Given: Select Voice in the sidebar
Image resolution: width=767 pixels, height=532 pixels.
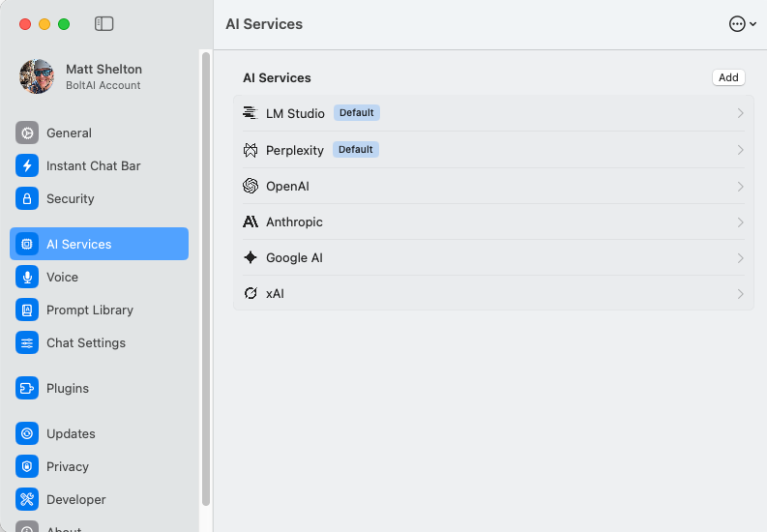Looking at the screenshot, I should click(62, 277).
